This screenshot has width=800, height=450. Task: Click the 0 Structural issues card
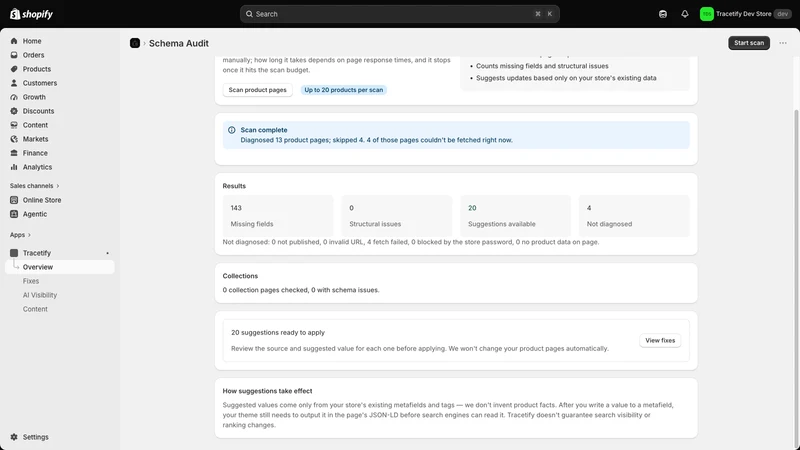click(x=396, y=216)
